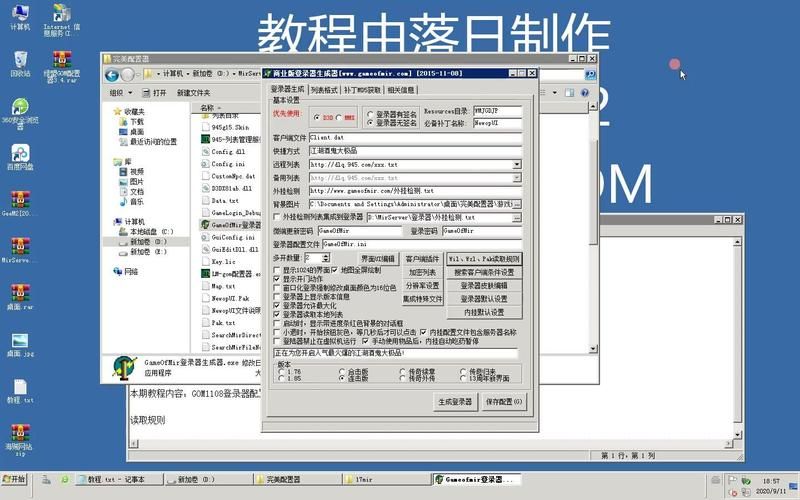
Task: Click the 客户端插件 button
Action: [422, 259]
